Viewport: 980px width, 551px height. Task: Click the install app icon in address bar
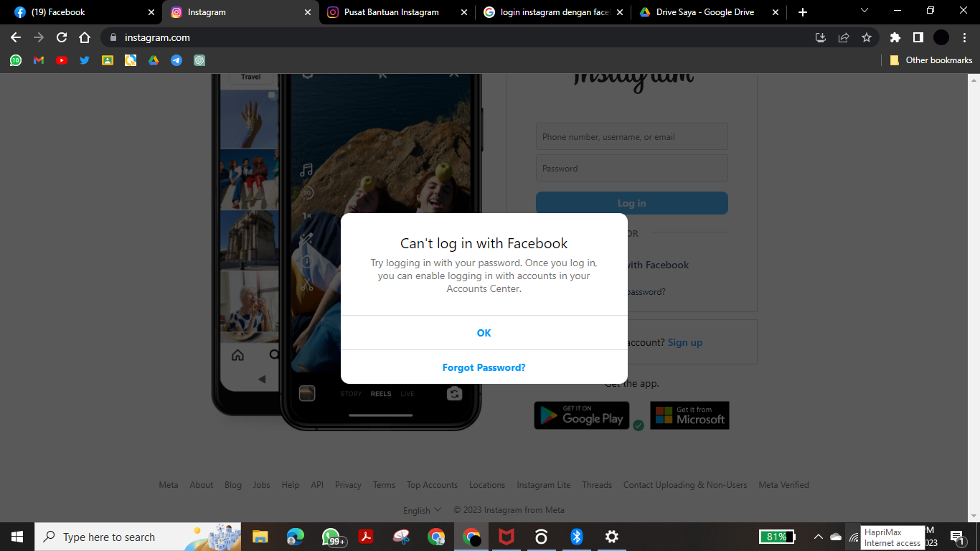tap(821, 37)
